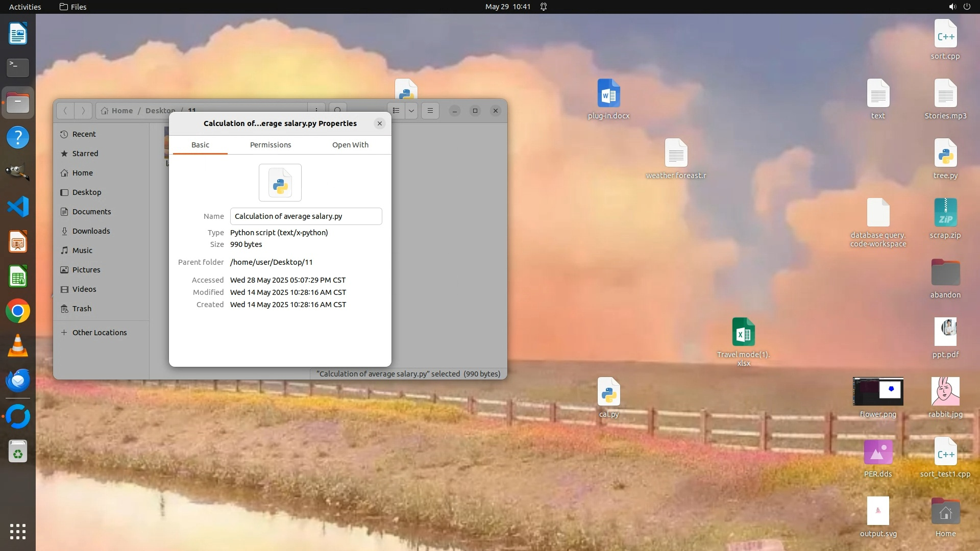Click the Python file icon in Properties
The height and width of the screenshot is (551, 980).
coord(280,183)
